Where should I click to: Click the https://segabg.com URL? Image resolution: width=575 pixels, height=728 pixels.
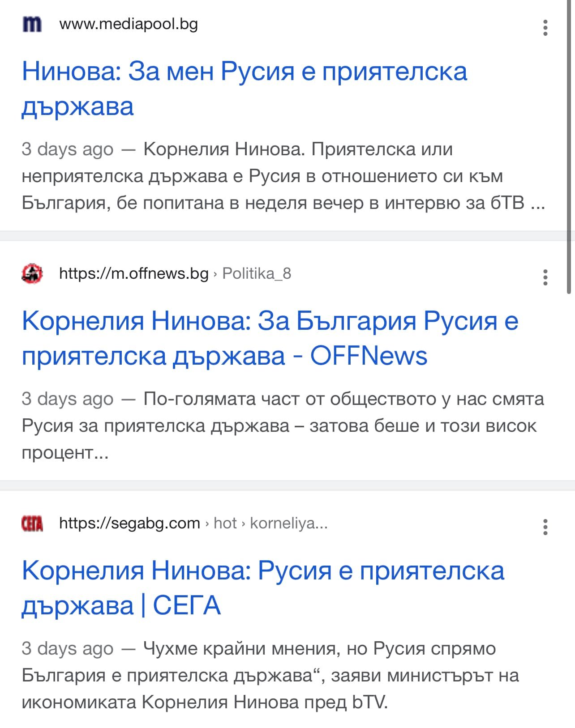point(129,523)
